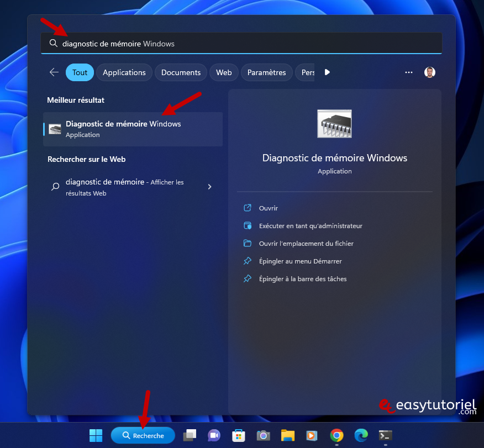Screen dimensions: 484x448
Task: Switch to the Paramètres filter tab
Action: click(266, 72)
